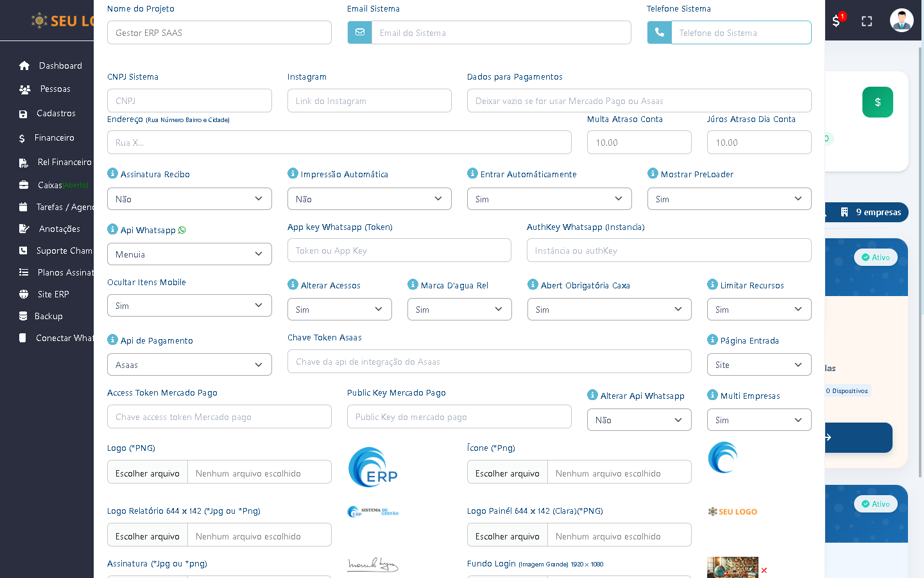Click the phone icon in Telefone Sistema
The width and height of the screenshot is (924, 578).
[659, 33]
